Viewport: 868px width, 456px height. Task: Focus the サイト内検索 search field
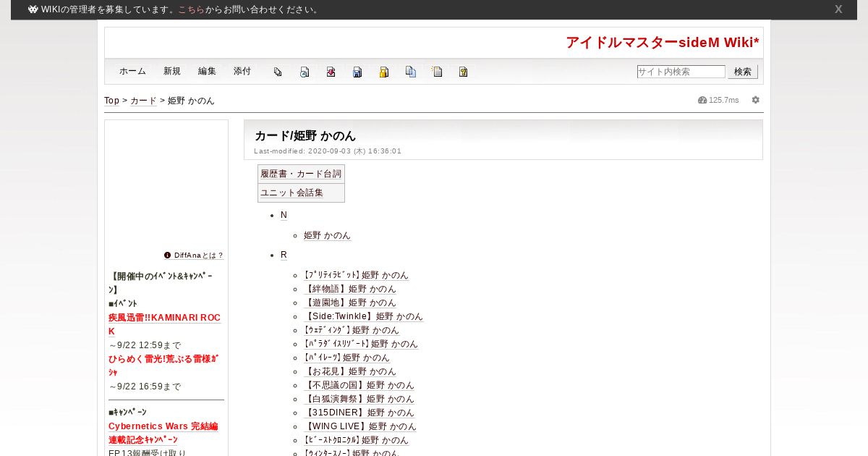tap(681, 72)
